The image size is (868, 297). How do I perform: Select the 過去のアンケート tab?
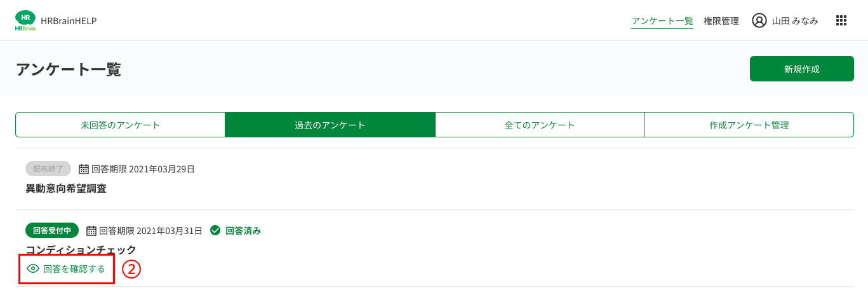[x=330, y=125]
